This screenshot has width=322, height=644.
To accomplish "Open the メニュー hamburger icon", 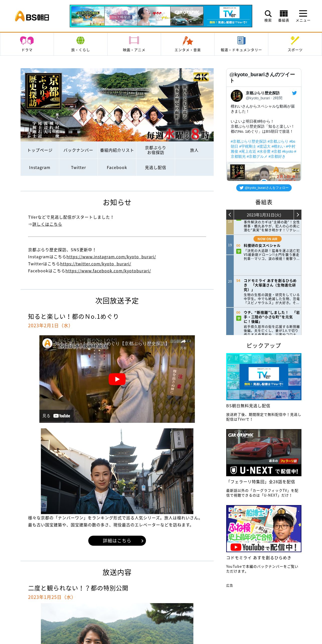I will click(x=303, y=14).
